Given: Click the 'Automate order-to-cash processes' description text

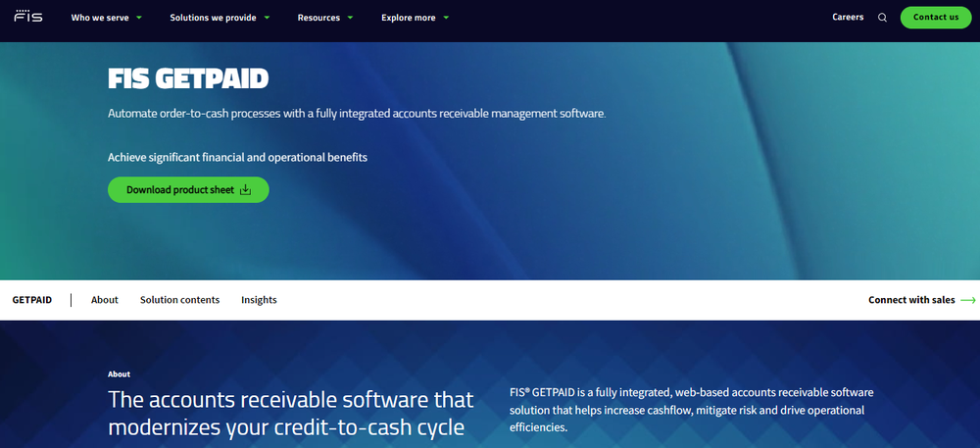Looking at the screenshot, I should pyautogui.click(x=357, y=114).
